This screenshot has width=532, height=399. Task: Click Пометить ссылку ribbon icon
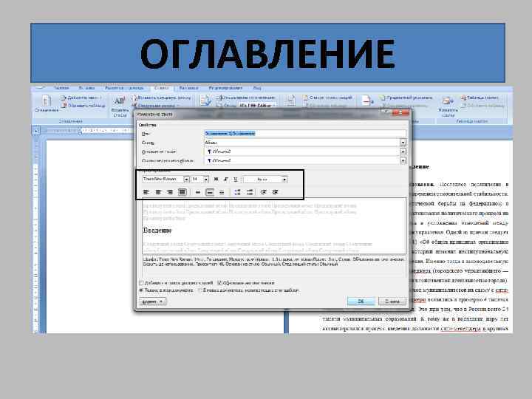[448, 106]
